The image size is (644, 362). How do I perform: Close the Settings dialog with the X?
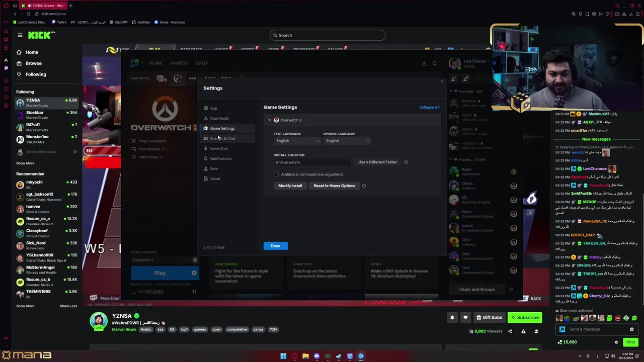[x=442, y=81]
